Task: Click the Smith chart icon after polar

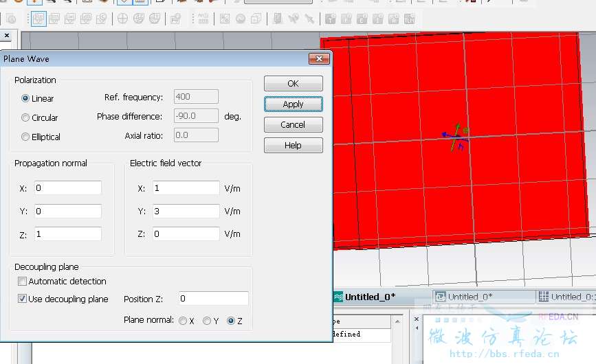Action: tap(138, 19)
